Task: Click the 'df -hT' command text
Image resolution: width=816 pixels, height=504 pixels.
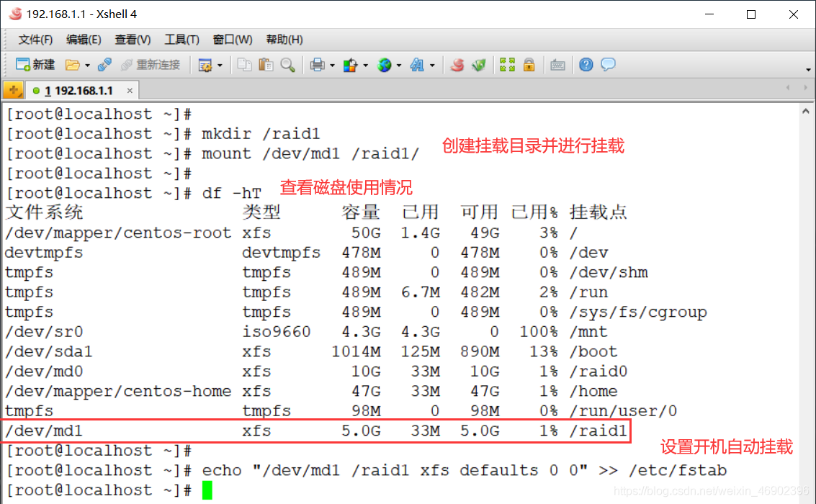Action: click(232, 193)
